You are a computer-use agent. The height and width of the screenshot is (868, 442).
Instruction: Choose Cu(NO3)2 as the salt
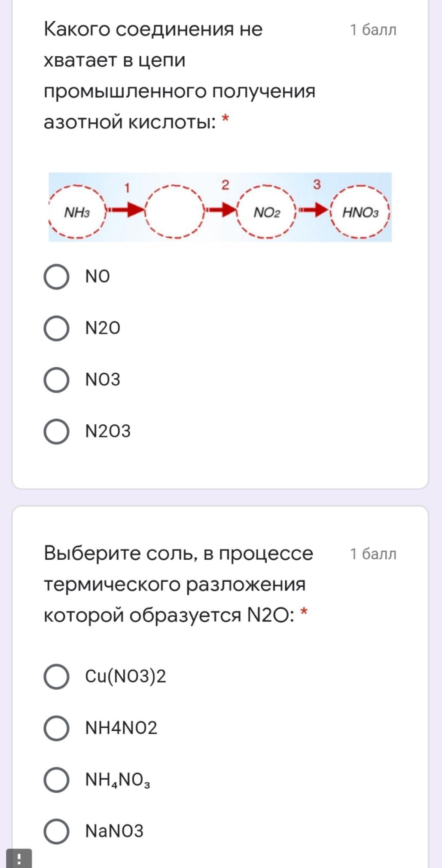point(57,677)
